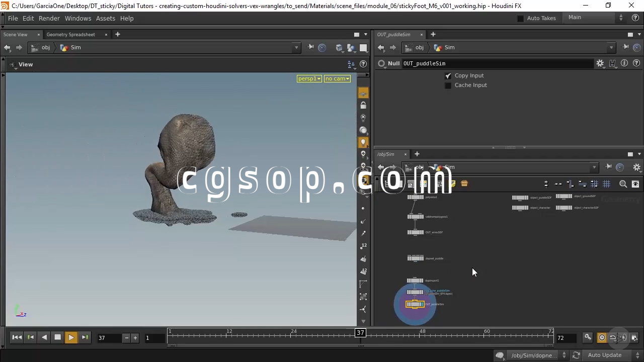This screenshot has width=644, height=362.
Task: Open parameter pane help icon
Action: click(x=636, y=63)
